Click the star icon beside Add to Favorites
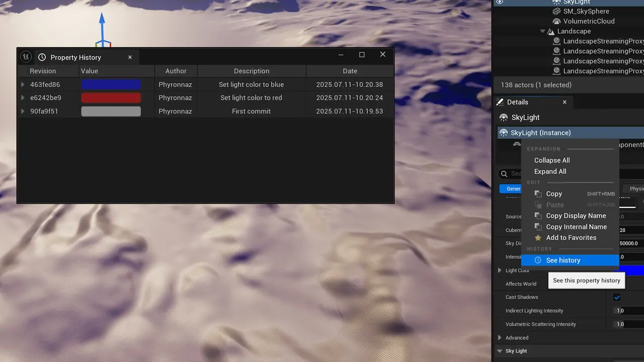644x362 pixels. [x=538, y=238]
